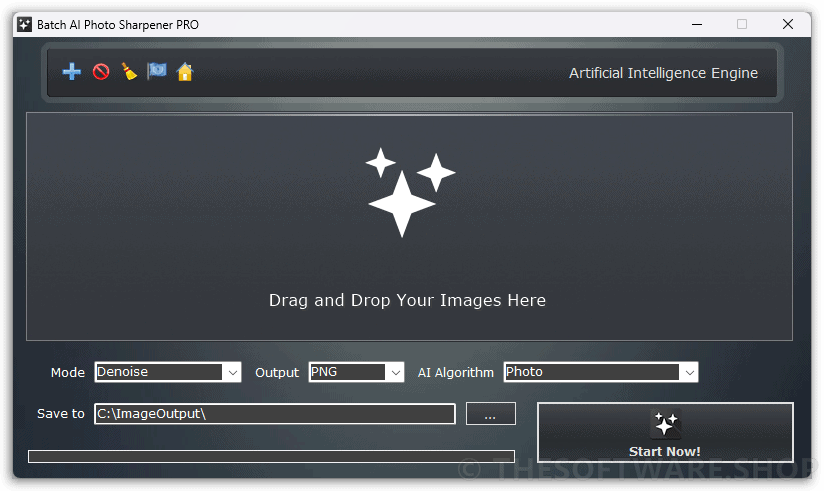Click the Save to label
824x491 pixels.
[60, 414]
